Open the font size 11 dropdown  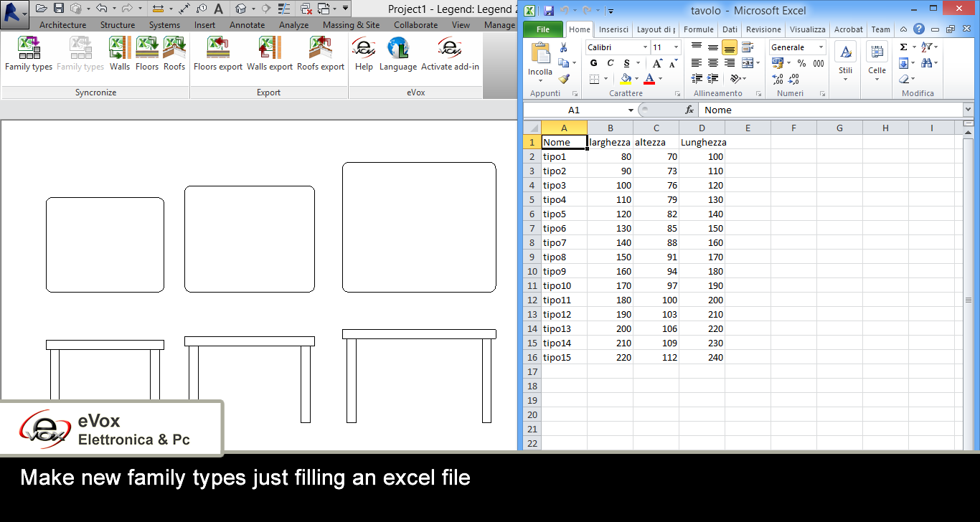pos(676,47)
